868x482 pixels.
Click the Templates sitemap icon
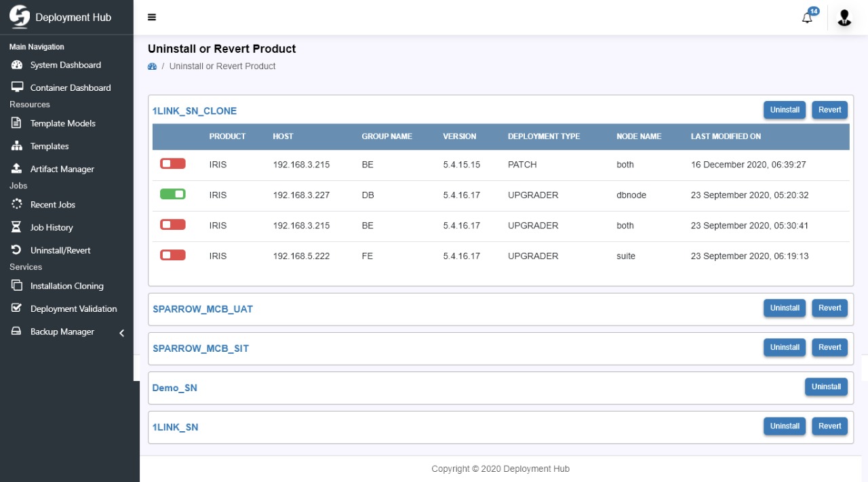click(17, 146)
